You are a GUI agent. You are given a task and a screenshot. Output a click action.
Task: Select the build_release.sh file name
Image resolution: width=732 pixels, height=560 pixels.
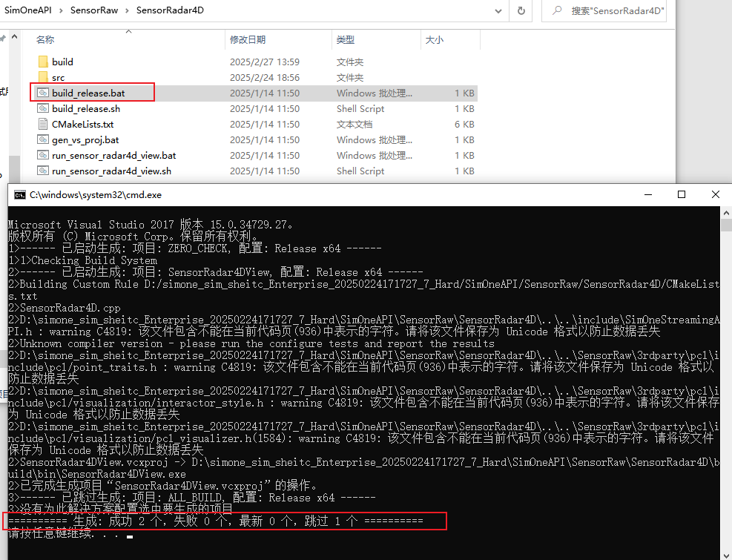pos(86,108)
